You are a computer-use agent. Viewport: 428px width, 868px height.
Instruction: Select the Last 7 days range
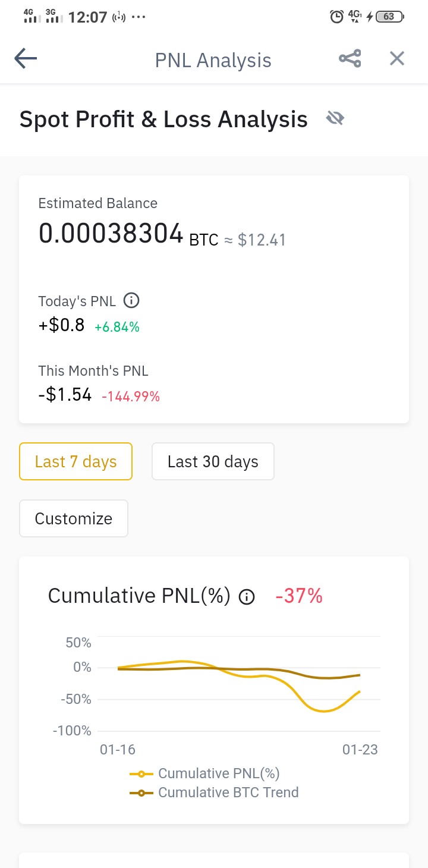coord(75,461)
